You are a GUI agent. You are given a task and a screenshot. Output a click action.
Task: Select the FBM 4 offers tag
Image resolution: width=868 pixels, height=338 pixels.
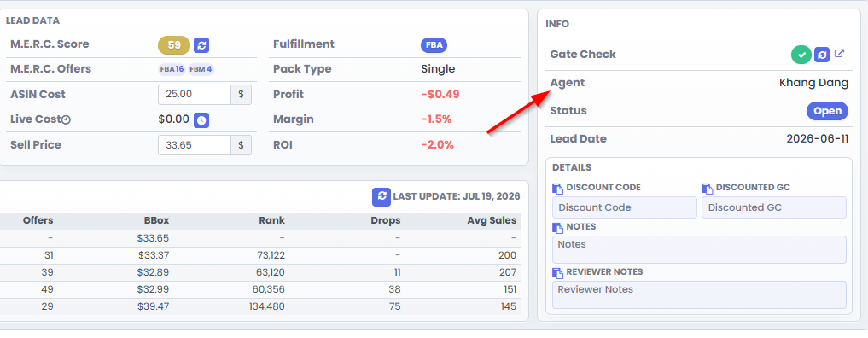[201, 69]
